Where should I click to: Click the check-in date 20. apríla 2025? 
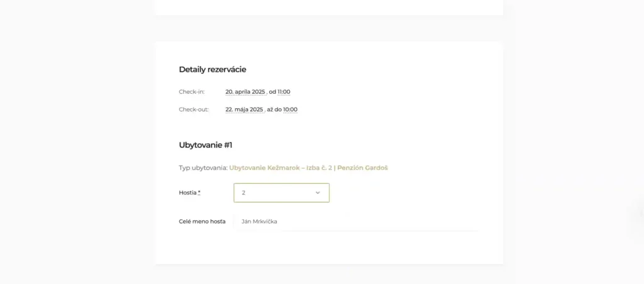[x=246, y=92]
